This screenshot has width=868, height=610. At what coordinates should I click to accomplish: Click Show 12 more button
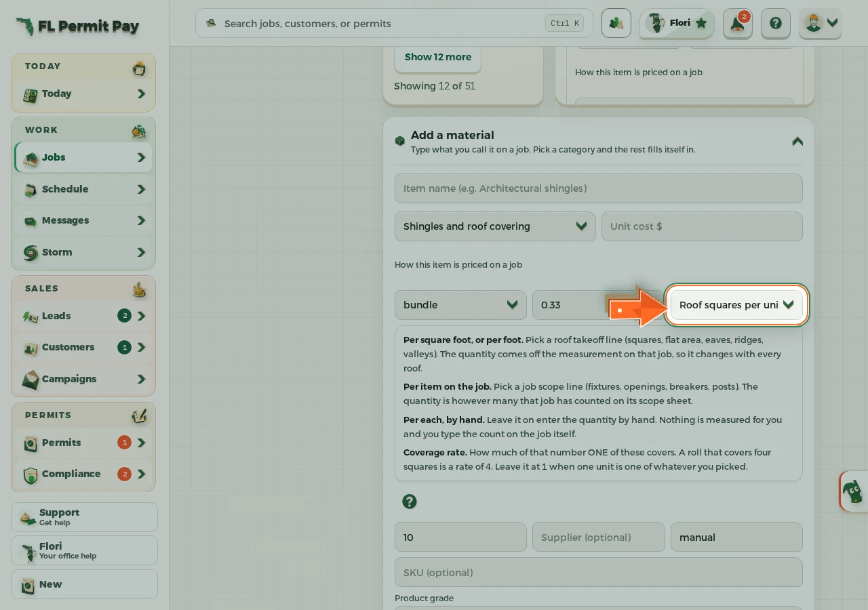coord(437,57)
